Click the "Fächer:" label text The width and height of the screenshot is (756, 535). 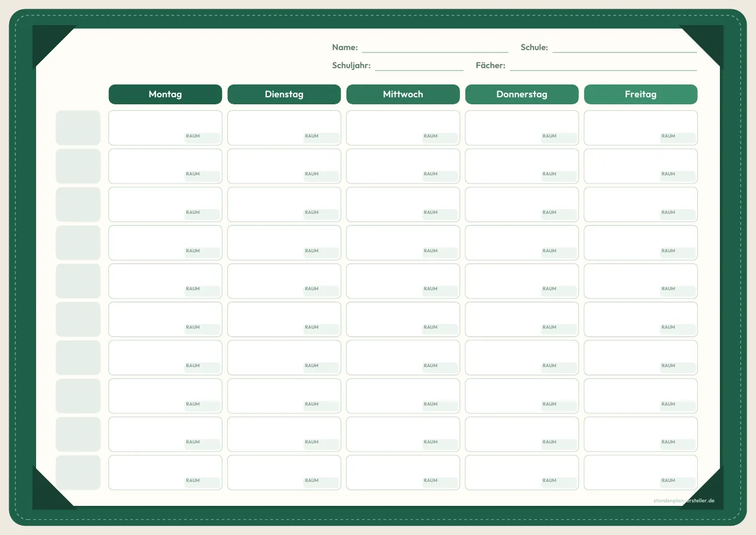tap(490, 65)
